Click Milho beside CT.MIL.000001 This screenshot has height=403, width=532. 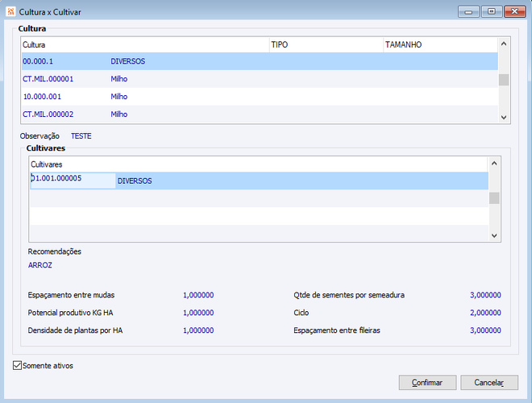(x=119, y=79)
